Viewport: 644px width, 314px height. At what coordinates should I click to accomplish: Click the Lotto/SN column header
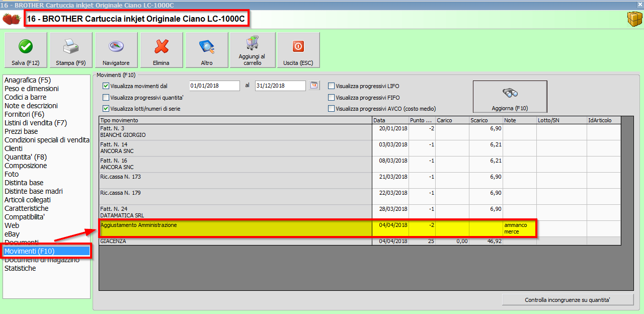coord(561,120)
